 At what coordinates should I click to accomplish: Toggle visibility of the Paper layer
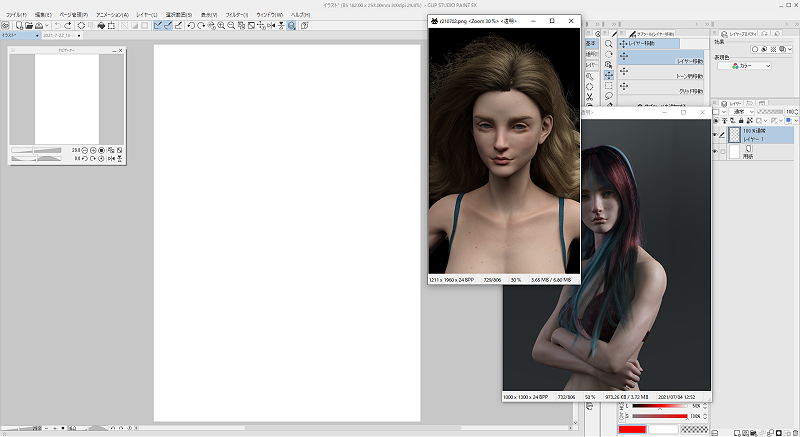click(715, 151)
